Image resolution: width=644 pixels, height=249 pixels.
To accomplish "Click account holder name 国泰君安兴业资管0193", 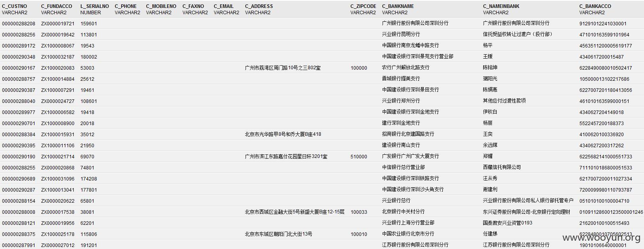I will click(508, 223).
